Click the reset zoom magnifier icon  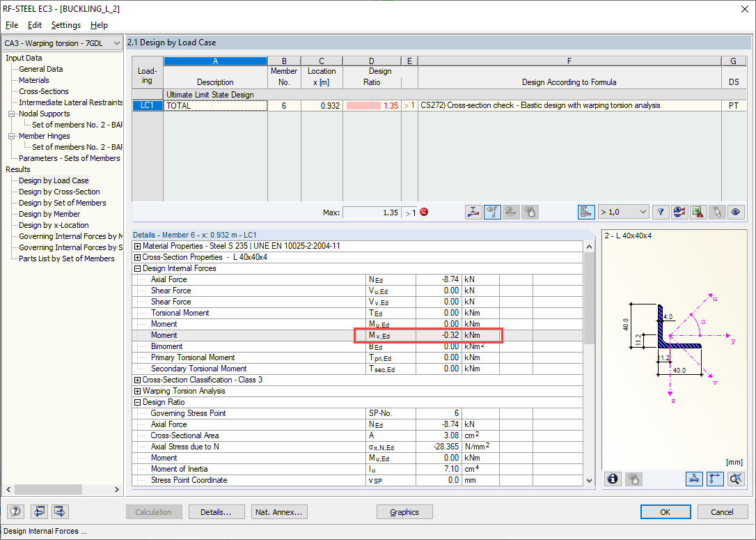(736, 479)
